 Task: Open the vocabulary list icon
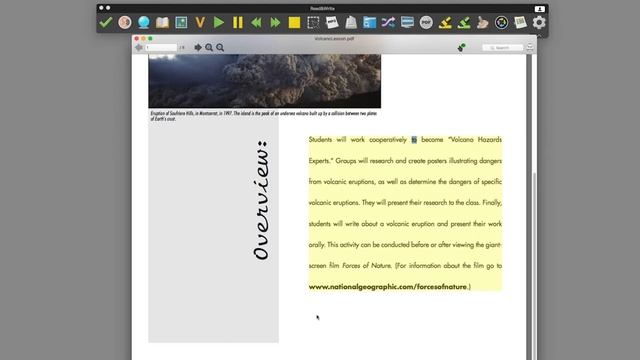tap(520, 22)
